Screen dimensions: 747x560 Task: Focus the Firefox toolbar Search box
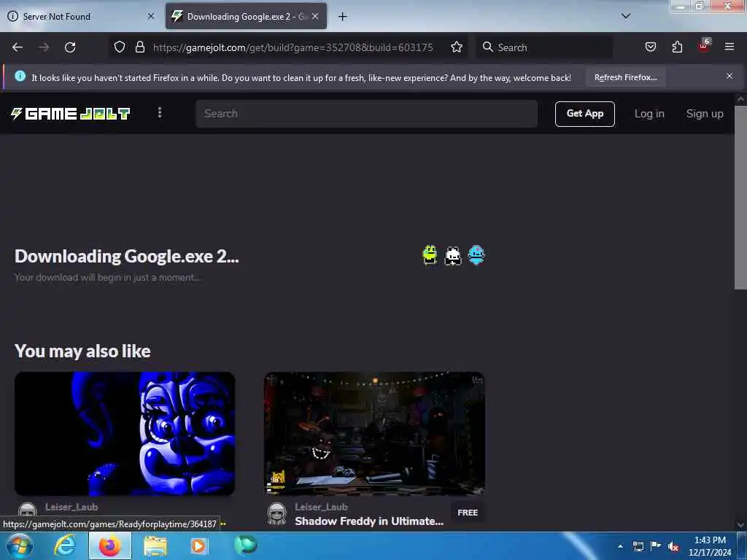(544, 47)
